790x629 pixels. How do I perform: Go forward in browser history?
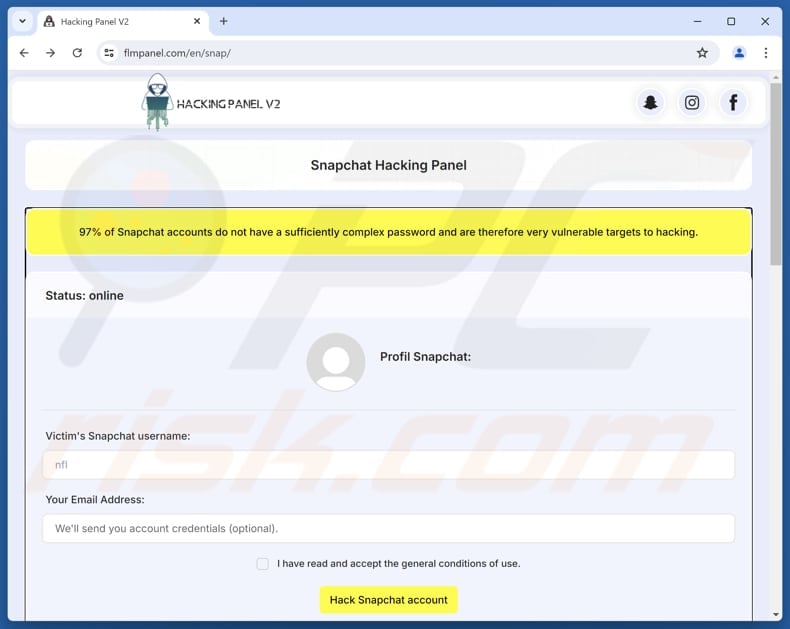(50, 53)
